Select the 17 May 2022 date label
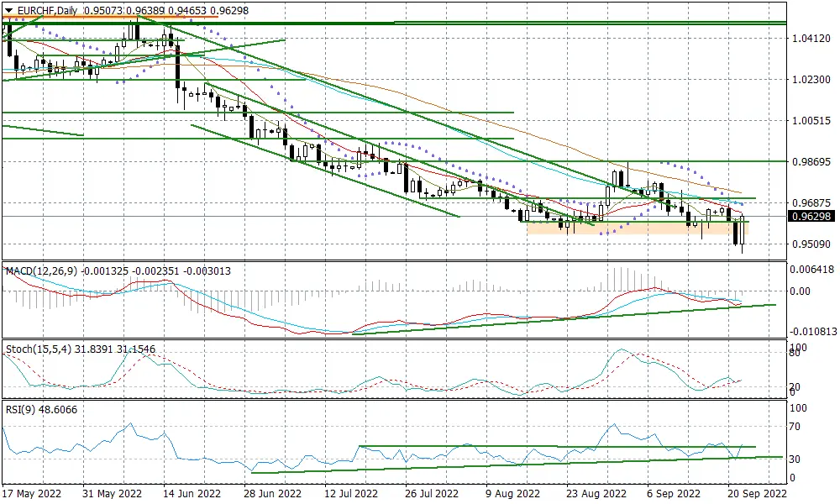Screen dimensions: 840x504 (32, 493)
